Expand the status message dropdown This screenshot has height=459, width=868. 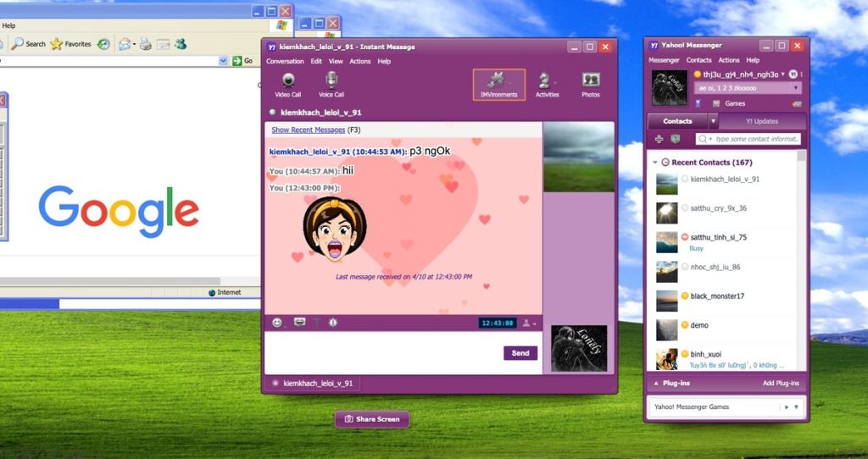[795, 88]
